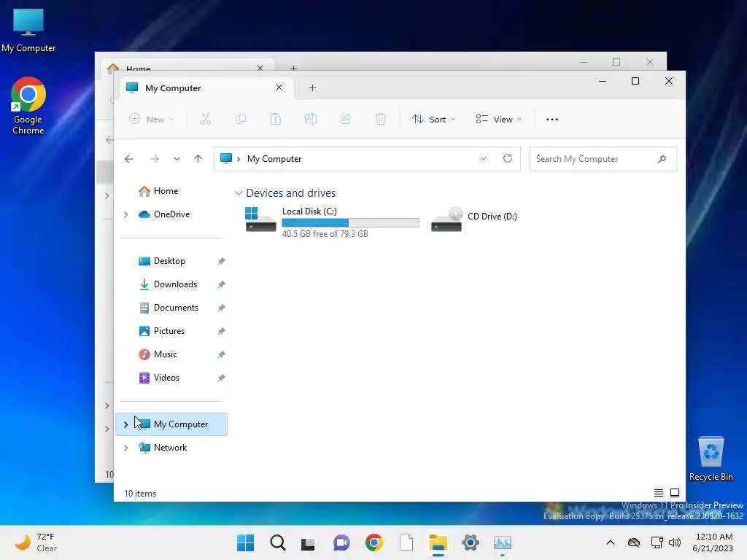Open Task View on the taskbar
This screenshot has height=560, width=747.
(x=308, y=542)
